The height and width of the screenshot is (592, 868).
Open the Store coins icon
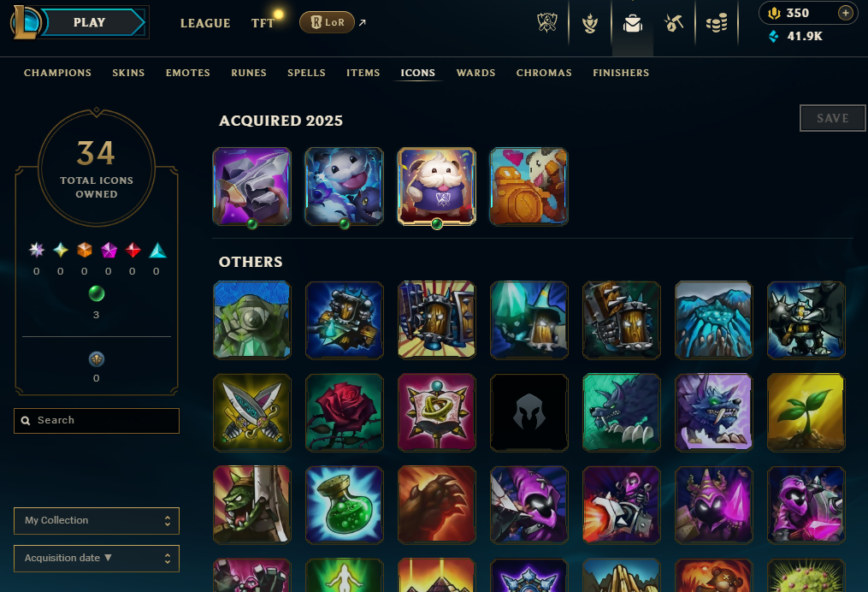[717, 23]
